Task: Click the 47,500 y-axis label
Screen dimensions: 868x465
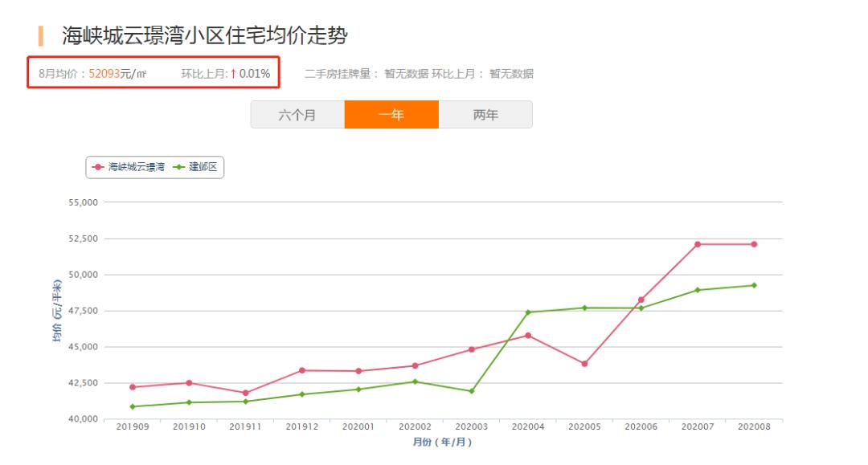Action: pos(83,311)
